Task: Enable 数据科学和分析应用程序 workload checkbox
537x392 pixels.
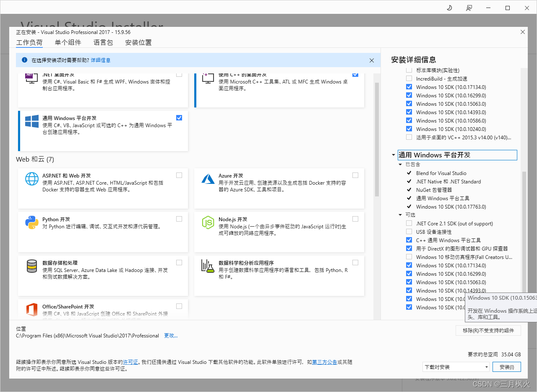Action: 355,262
